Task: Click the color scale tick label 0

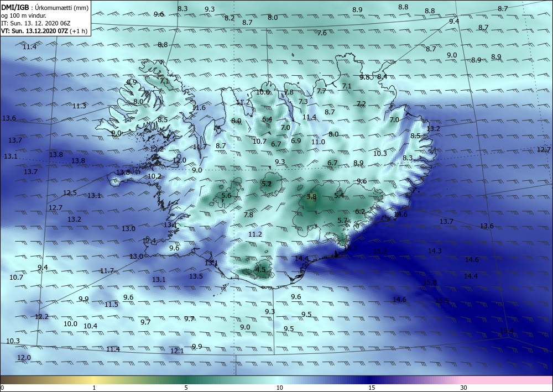Action: coord(2,388)
